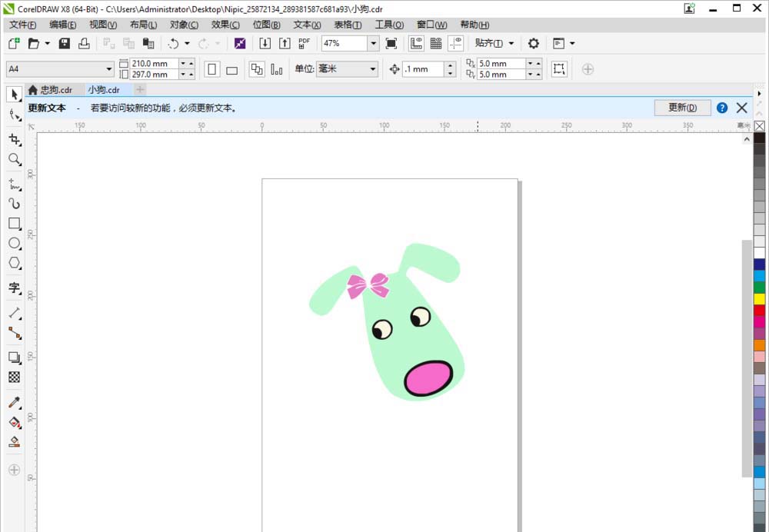Click the 更新(D) button
This screenshot has width=769, height=532.
(682, 108)
